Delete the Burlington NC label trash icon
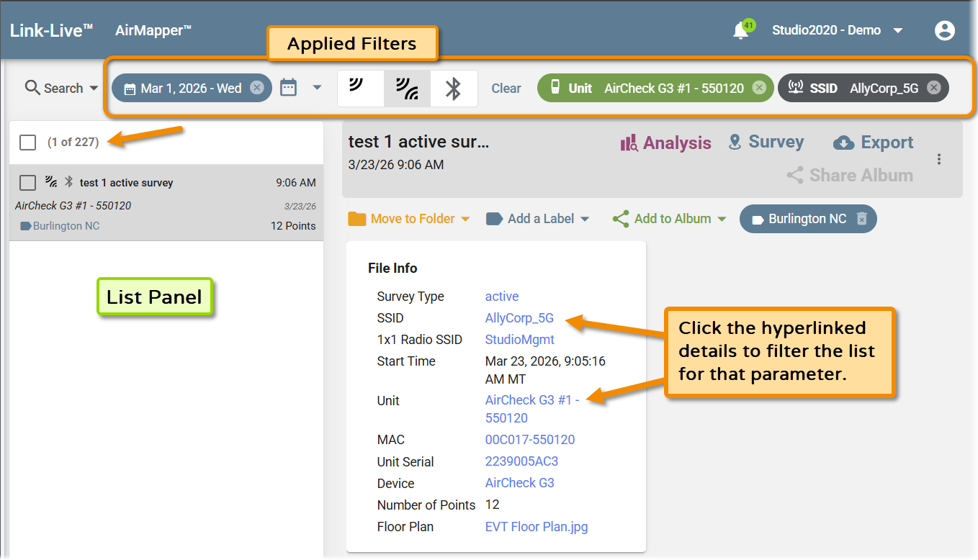Screen dimensions: 978x560 coord(862,219)
